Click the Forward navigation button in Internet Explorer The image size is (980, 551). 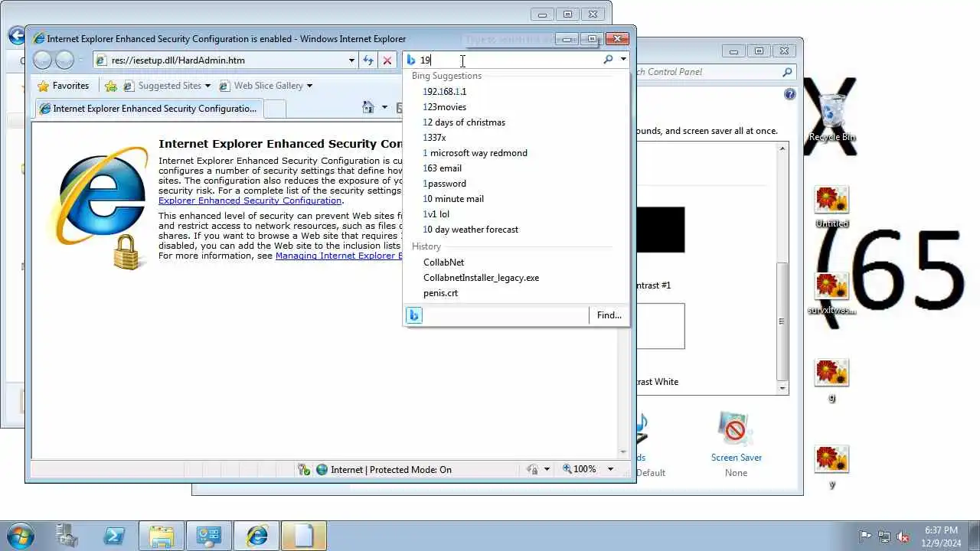pyautogui.click(x=65, y=60)
